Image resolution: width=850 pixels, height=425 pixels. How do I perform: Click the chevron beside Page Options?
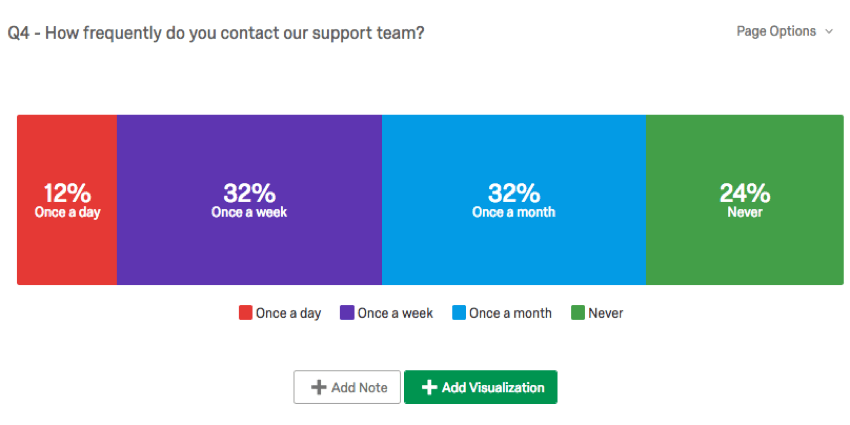point(829,32)
